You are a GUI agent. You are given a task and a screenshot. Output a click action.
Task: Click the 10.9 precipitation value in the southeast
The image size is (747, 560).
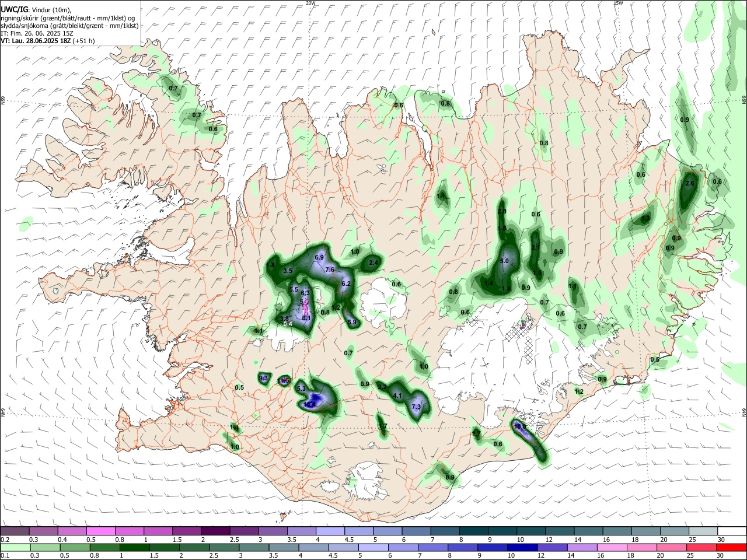pos(521,426)
